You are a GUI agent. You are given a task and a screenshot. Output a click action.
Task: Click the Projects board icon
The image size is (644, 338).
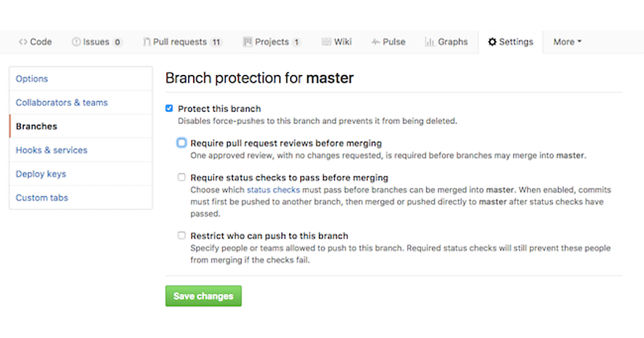[x=247, y=42]
